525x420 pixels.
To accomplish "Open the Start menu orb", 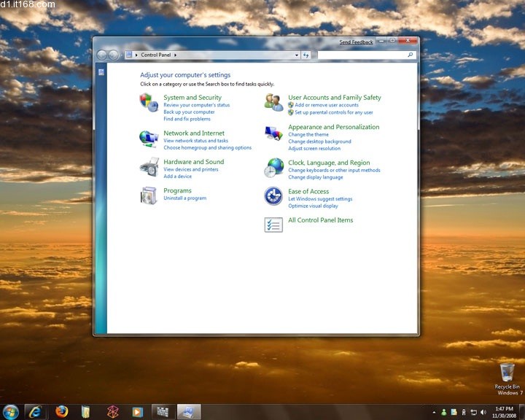I will coord(11,412).
